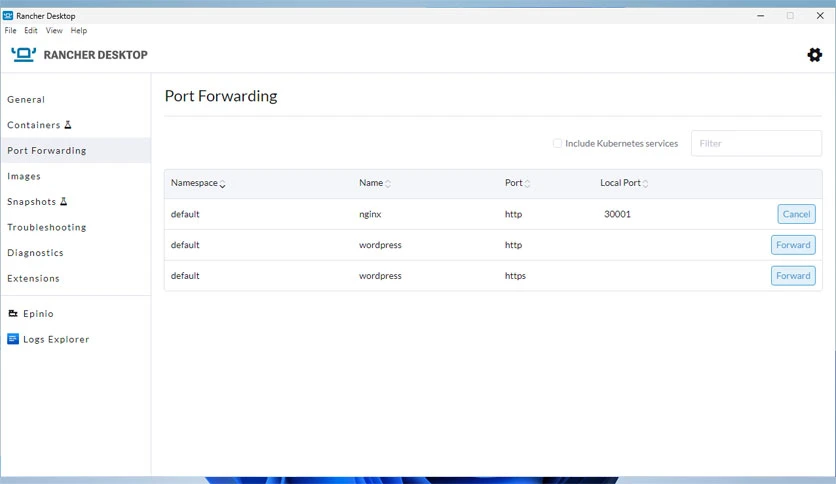836x484 pixels.
Task: Open the View menu
Action: coord(54,30)
